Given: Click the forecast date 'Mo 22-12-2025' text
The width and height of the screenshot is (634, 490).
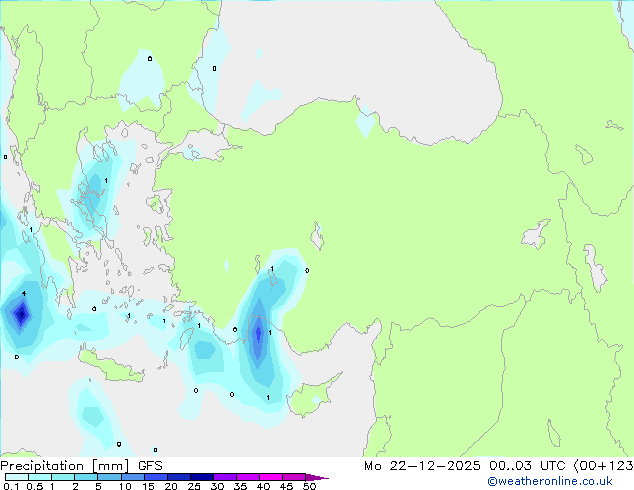Looking at the screenshot, I should click(x=422, y=466).
